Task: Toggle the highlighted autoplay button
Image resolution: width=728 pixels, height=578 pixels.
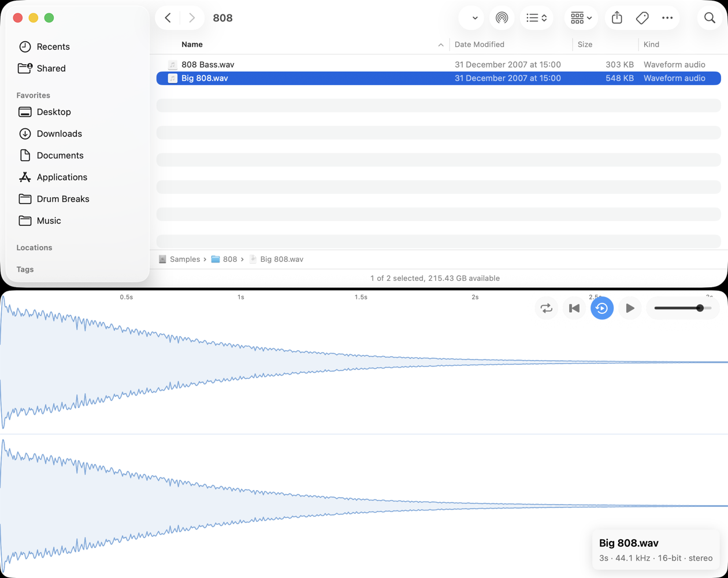Action: 602,308
